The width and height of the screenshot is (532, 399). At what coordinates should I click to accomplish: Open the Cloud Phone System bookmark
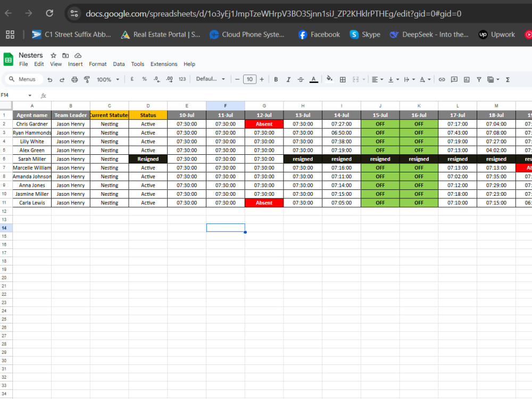[x=247, y=34]
